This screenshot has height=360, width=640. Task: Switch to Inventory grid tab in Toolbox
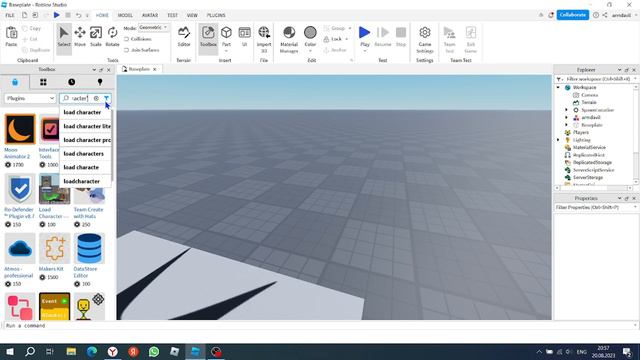43,82
